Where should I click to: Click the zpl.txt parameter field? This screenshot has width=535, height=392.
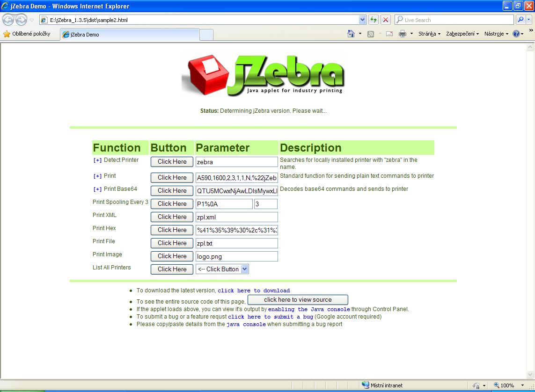(237, 243)
